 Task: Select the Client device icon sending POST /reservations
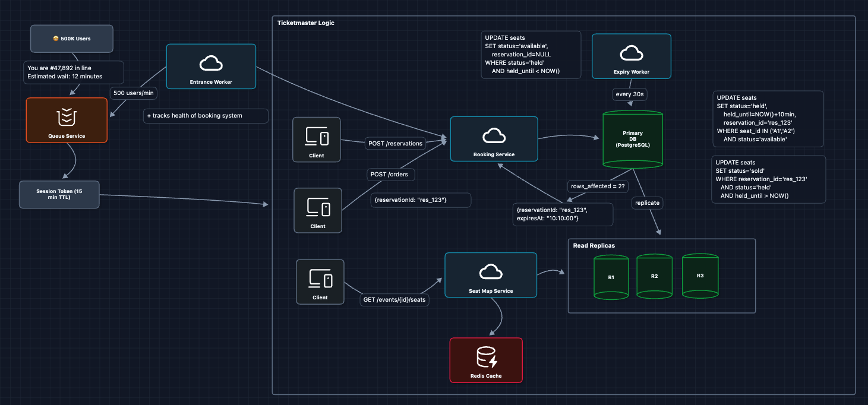point(317,137)
